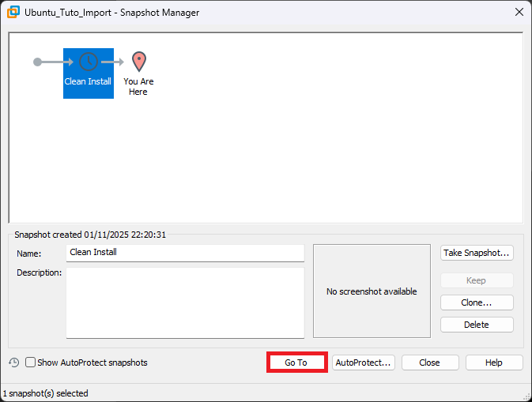Enable the Show AutoProtect snapshots checkbox
Image resolution: width=532 pixels, height=402 pixels.
(31, 363)
